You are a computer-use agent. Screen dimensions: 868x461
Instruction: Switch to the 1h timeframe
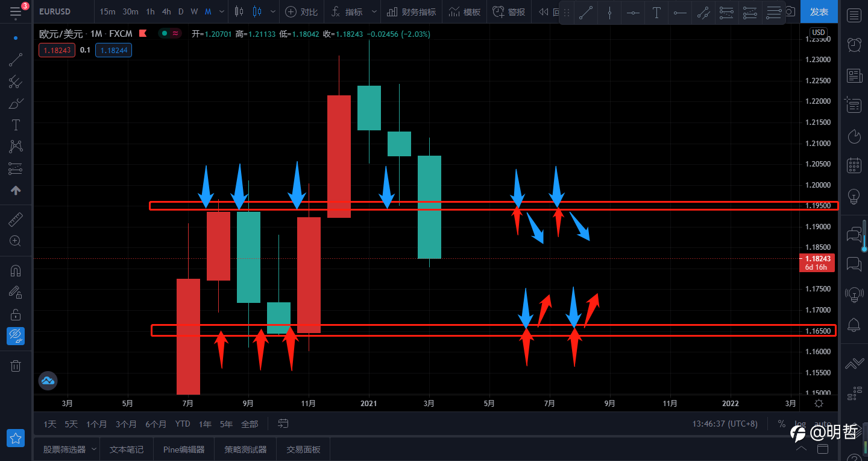point(150,11)
